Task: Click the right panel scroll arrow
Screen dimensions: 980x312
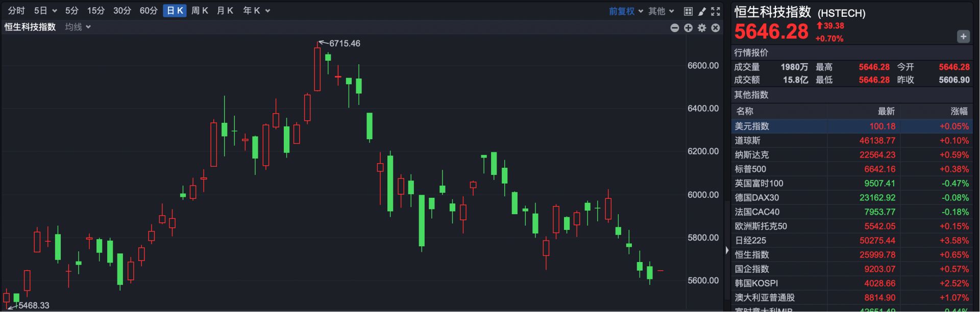Action: [727, 250]
